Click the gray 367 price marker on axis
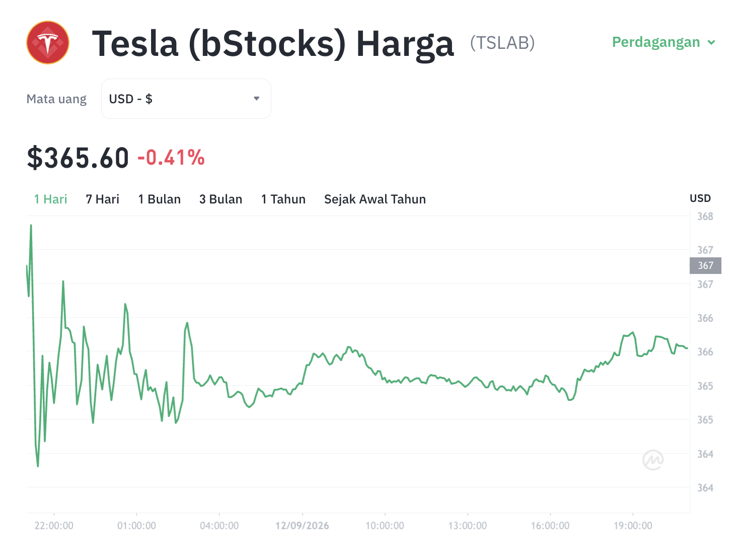Viewport: 734px width, 560px height. [705, 265]
